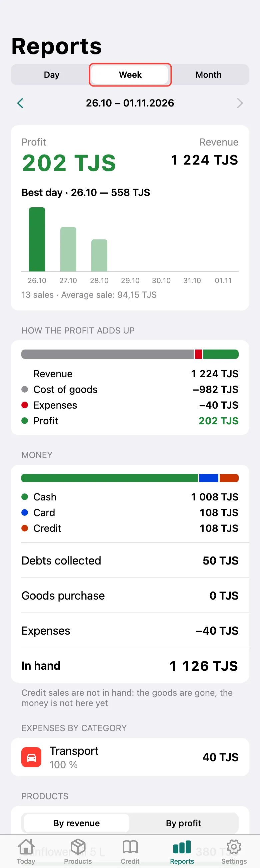Viewport: 260px width, 868px height.
Task: Open the Today tab house icon
Action: (x=26, y=847)
